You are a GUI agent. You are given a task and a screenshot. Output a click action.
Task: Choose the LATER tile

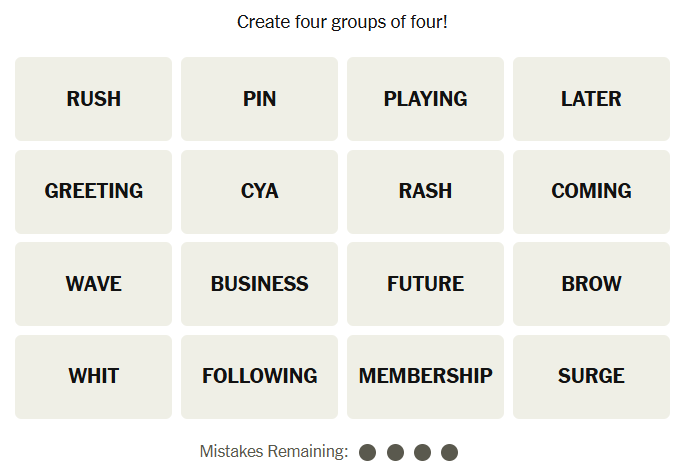(x=591, y=99)
